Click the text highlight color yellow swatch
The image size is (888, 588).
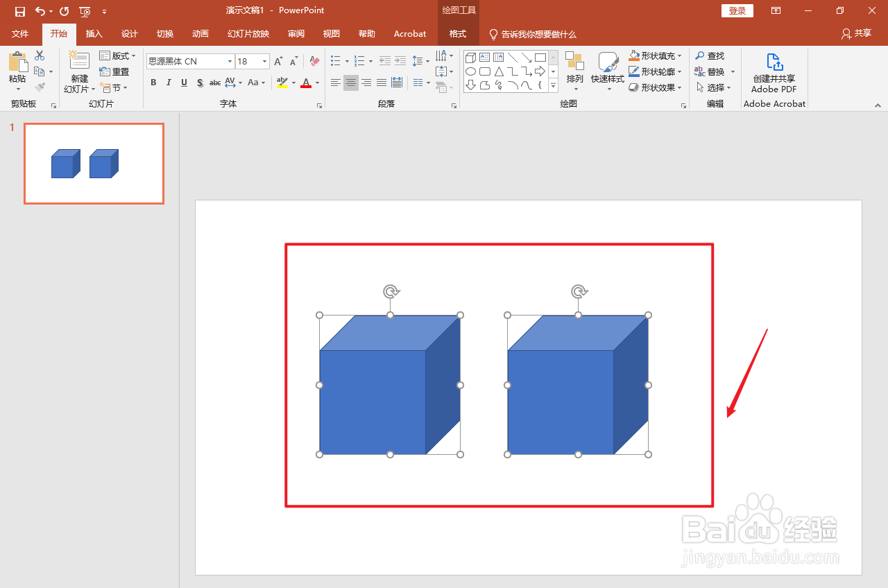tap(282, 83)
